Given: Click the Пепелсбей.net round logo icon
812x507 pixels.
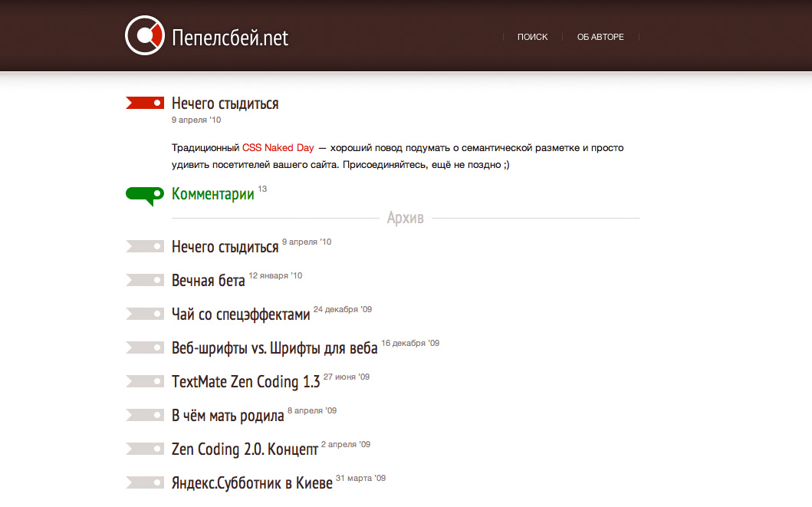Looking at the screenshot, I should click(145, 36).
